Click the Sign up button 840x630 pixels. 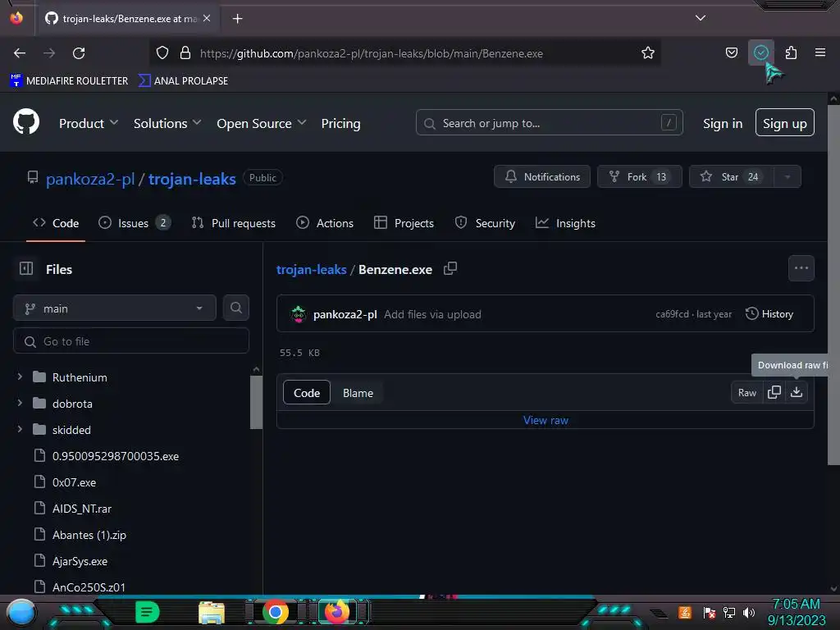tap(784, 123)
